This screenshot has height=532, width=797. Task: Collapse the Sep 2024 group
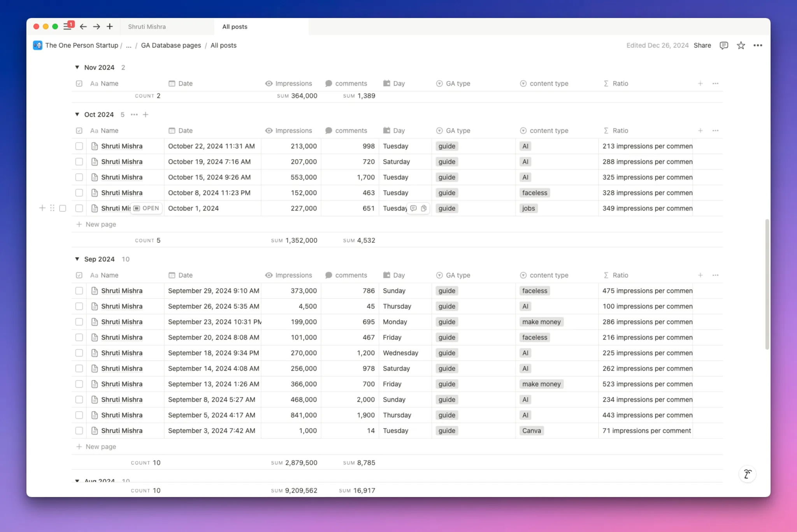[77, 259]
